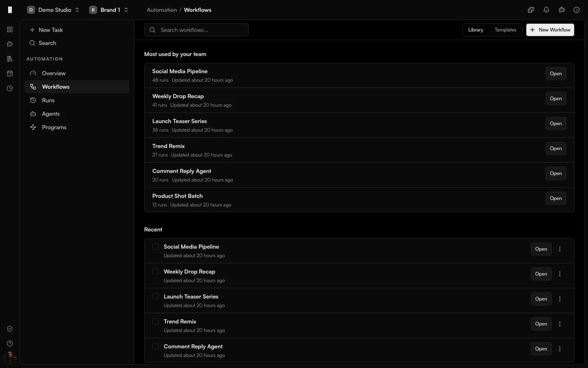Expand the Demo Studio workspace switcher
The image size is (588, 368).
(53, 10)
